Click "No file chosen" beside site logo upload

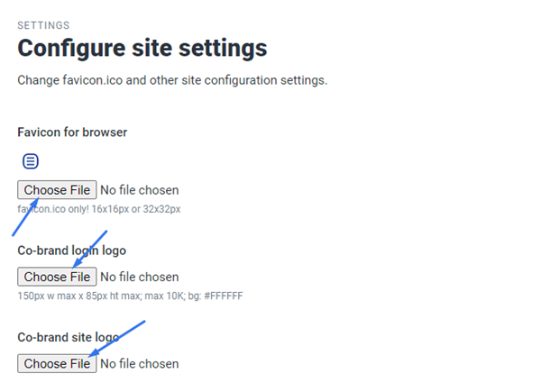[x=139, y=363]
